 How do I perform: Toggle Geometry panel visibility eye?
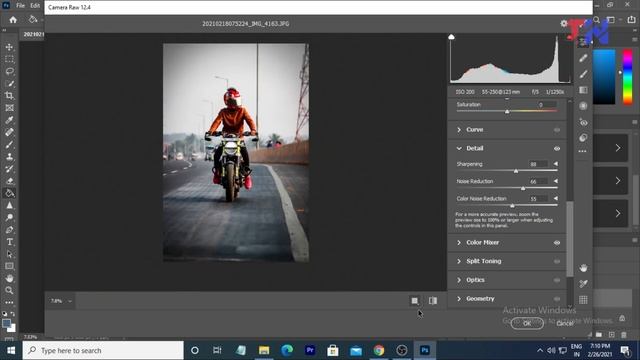[557, 299]
